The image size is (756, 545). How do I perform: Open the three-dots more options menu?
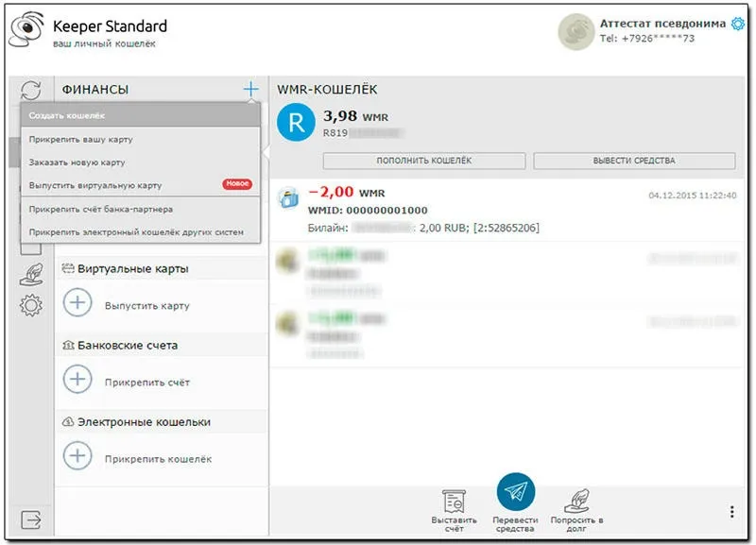(x=731, y=511)
